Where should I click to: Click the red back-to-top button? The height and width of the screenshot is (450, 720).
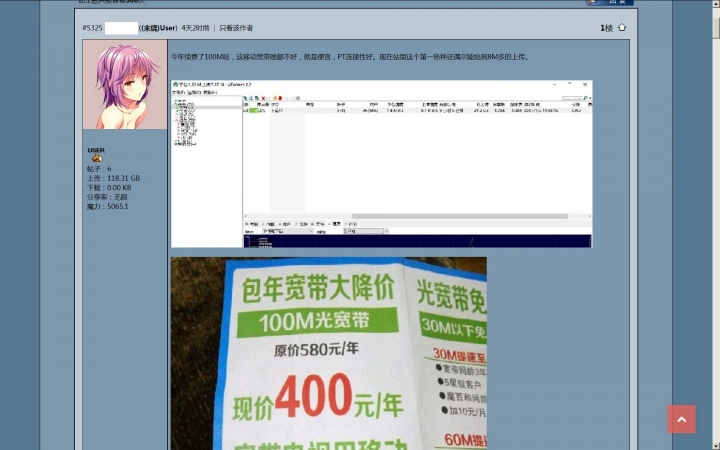click(x=681, y=419)
